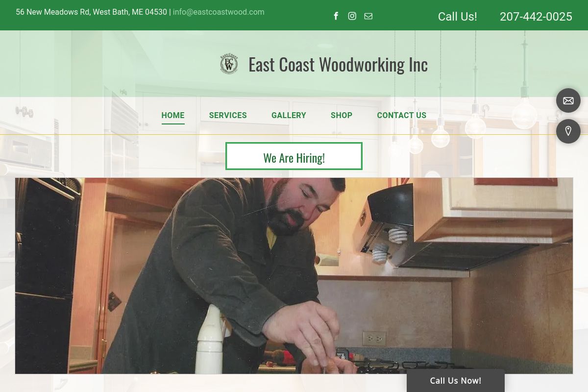588x392 pixels.
Task: Click the East Coast Woodworking Inc title
Action: 338,64
